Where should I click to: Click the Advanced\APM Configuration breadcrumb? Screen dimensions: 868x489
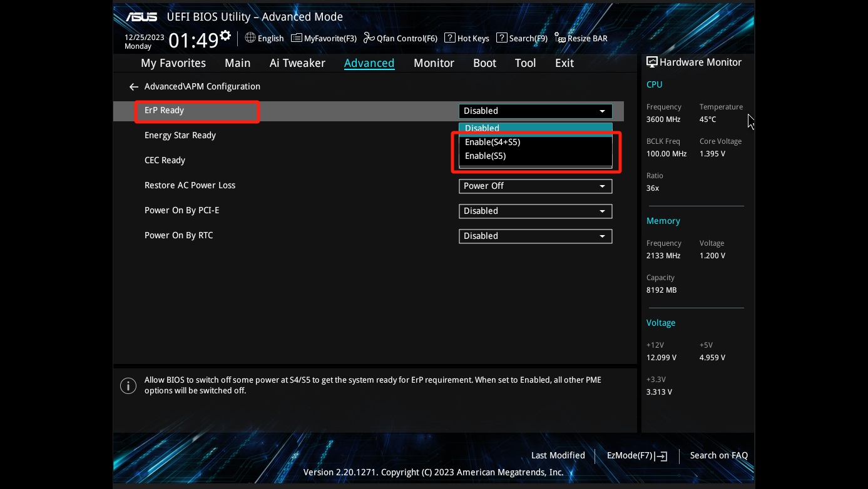[x=202, y=86]
